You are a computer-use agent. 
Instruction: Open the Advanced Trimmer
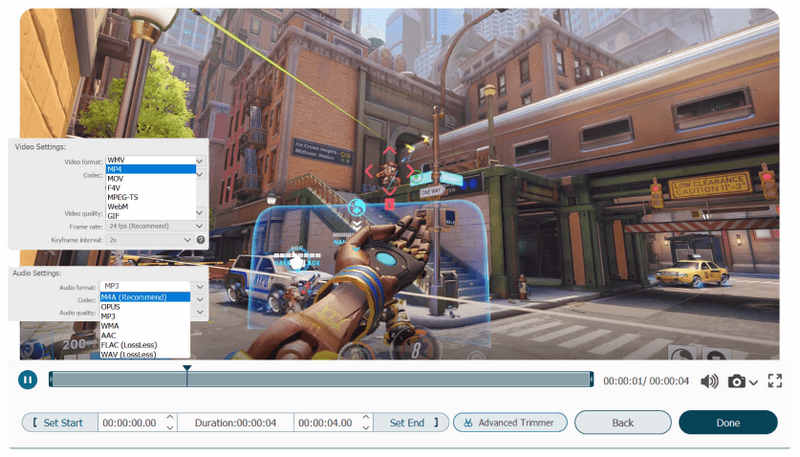(x=510, y=423)
